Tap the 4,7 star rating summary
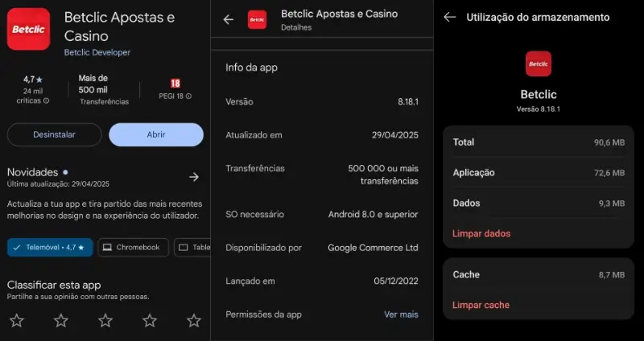 point(33,89)
